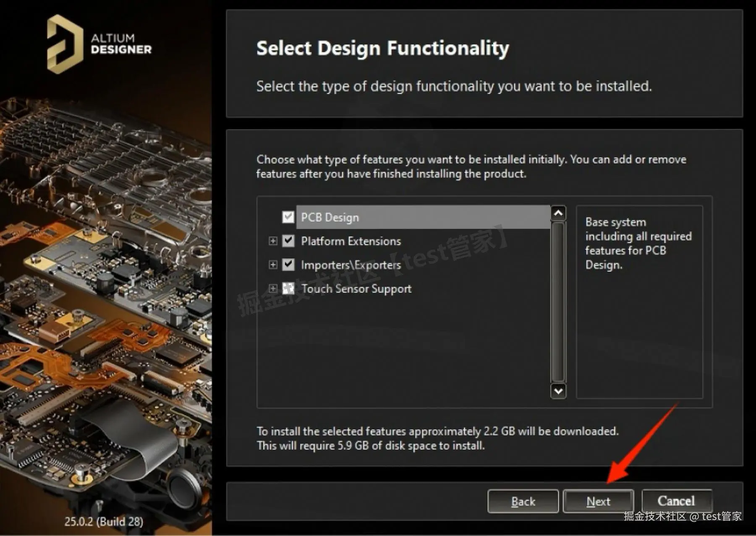Expand the Importers\Exporters tree node
Viewport: 756px width, 536px height.
[273, 265]
